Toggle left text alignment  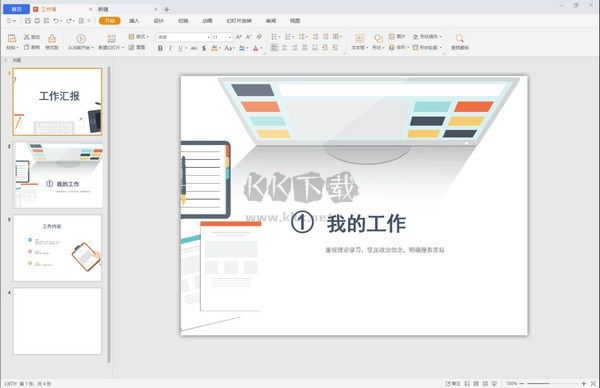pyautogui.click(x=274, y=47)
